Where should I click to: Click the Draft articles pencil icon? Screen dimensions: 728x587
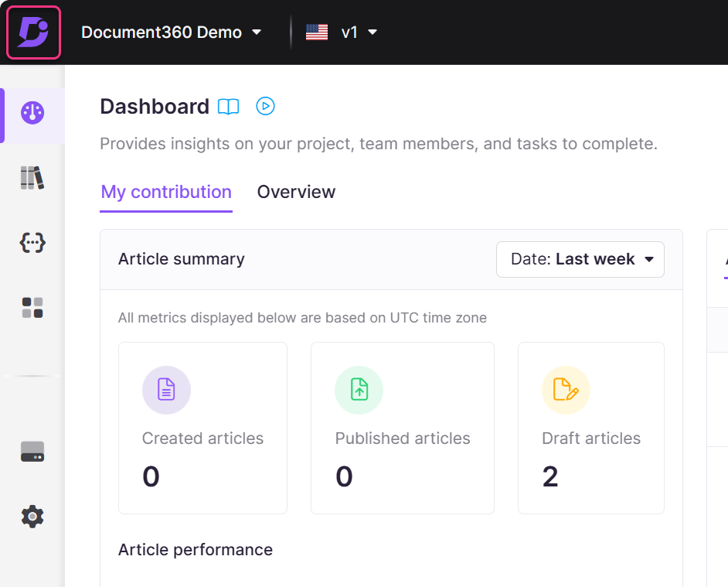566,390
